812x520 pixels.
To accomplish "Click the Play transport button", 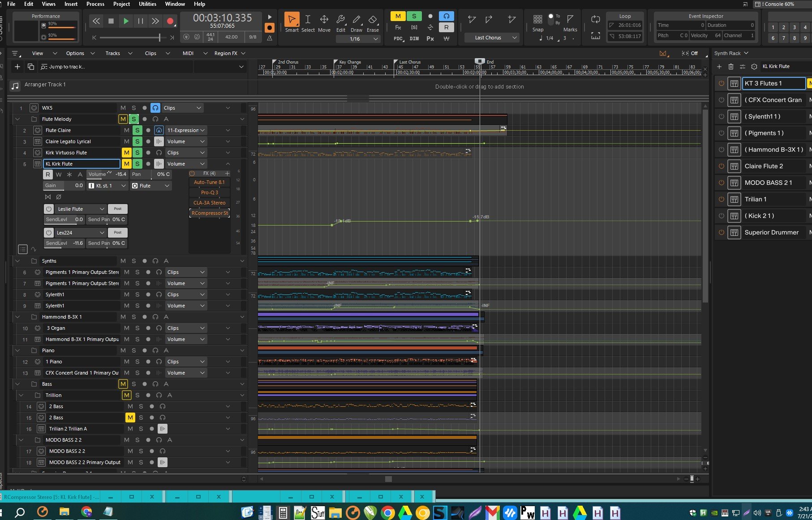I will pos(126,21).
